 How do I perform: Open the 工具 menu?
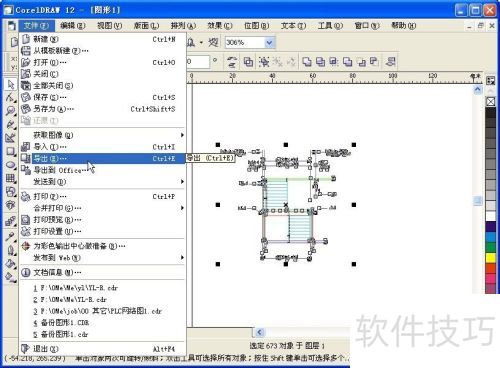[x=330, y=26]
